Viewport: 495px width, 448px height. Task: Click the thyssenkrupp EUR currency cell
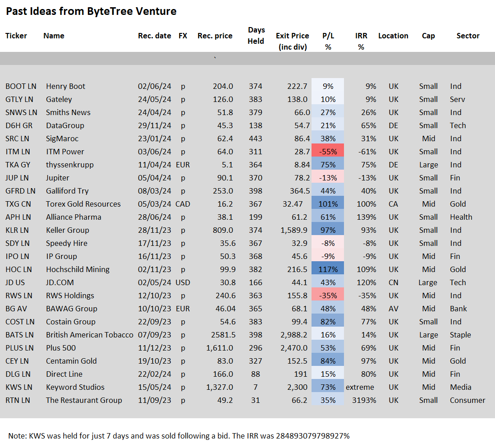pos(183,165)
